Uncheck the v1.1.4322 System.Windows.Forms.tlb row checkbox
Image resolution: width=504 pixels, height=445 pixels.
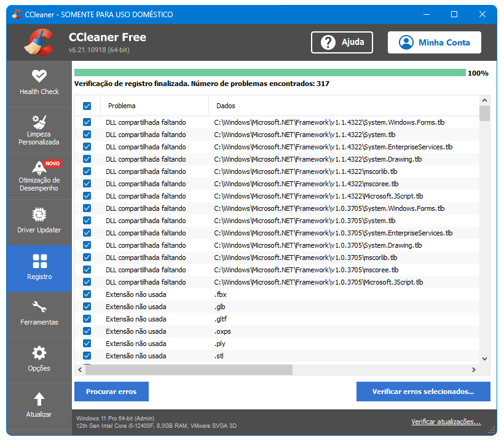[87, 122]
